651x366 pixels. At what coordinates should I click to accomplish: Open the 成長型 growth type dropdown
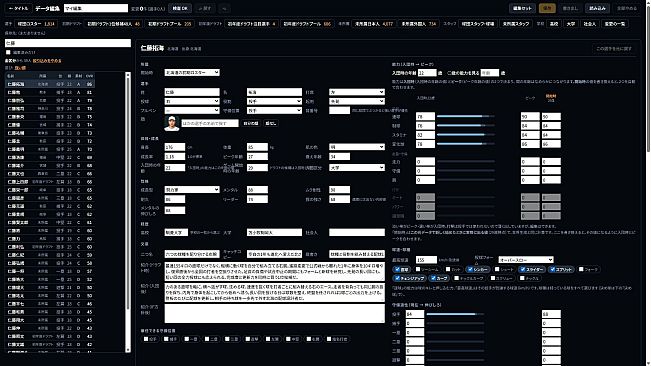click(192, 190)
